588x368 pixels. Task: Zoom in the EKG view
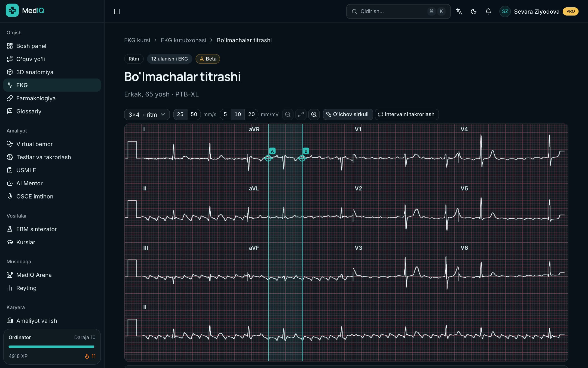tap(314, 114)
